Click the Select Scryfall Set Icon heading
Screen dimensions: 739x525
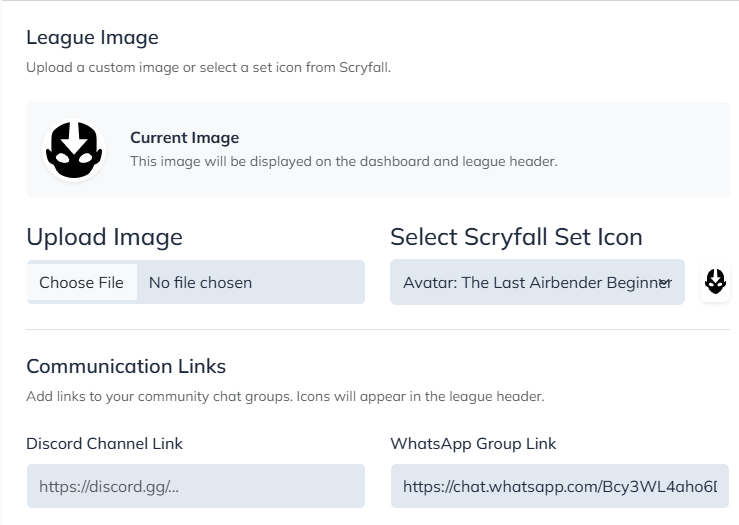[x=516, y=237]
